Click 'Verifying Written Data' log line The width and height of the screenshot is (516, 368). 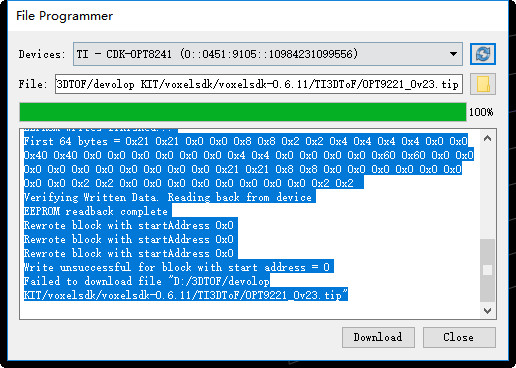point(169,197)
